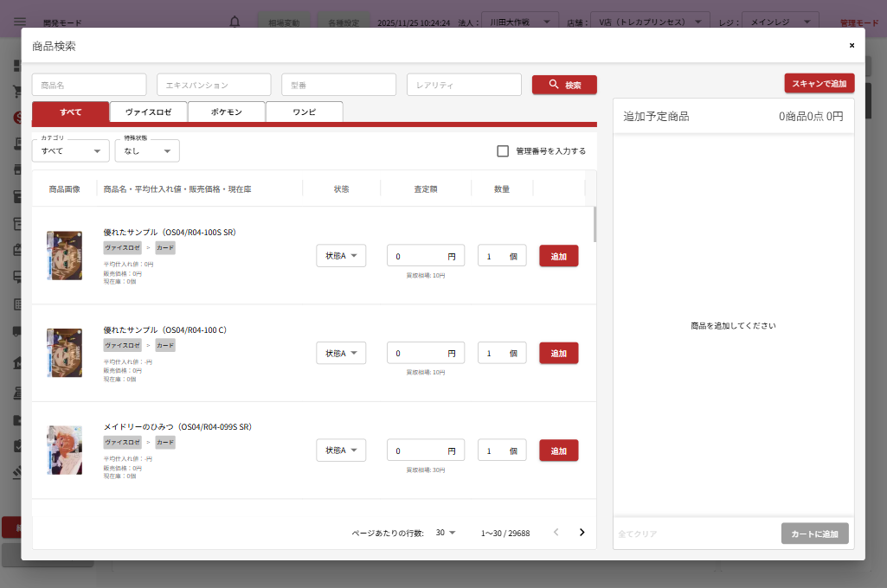Click the red 検索 search button
887x588 pixels.
564,85
